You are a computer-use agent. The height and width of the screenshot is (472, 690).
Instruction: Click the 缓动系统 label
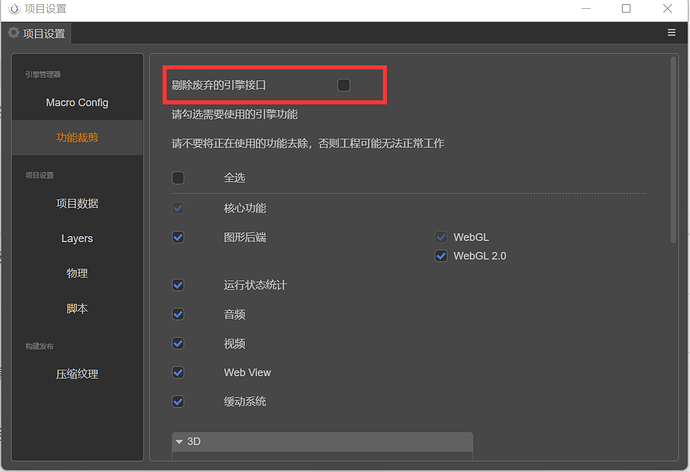pyautogui.click(x=245, y=402)
